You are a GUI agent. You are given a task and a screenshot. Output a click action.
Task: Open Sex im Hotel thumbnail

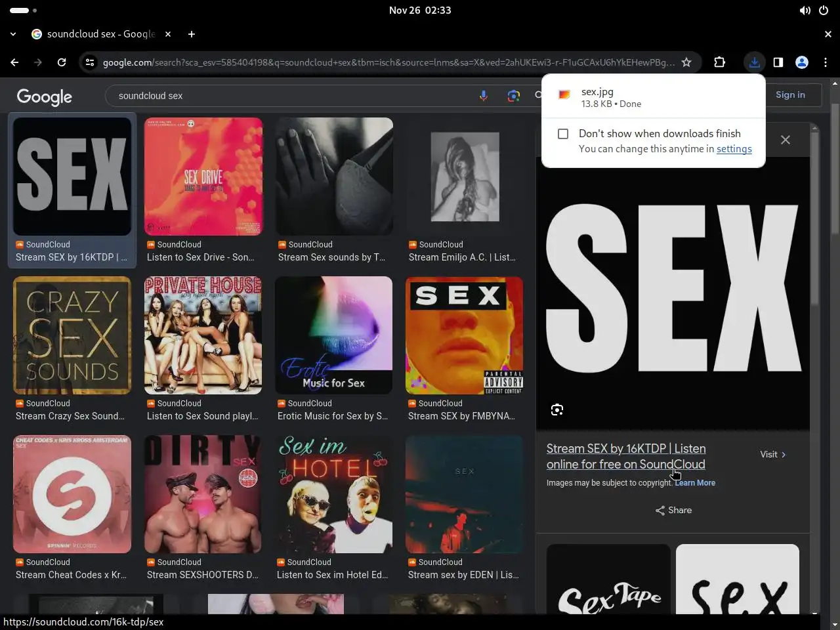[334, 494]
